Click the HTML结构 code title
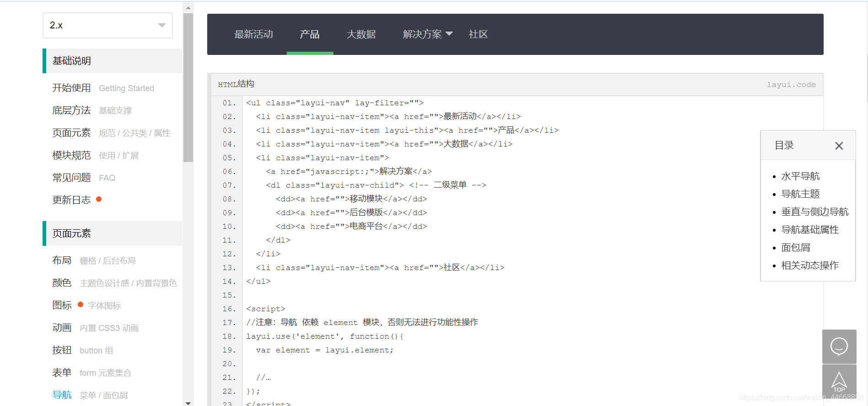Screen dimensions: 868x406 point(236,84)
